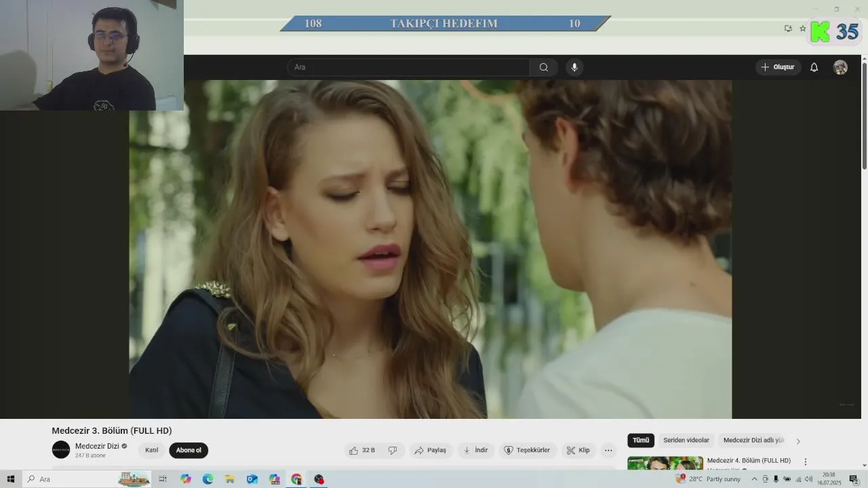Subscribe with the Abone ol button
The width and height of the screenshot is (868, 488).
tap(189, 450)
